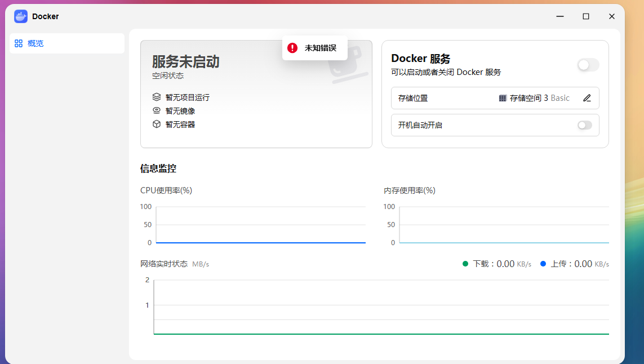Select the 暂无镜像 text
Viewport: 644px width, 364px height.
[x=180, y=111]
